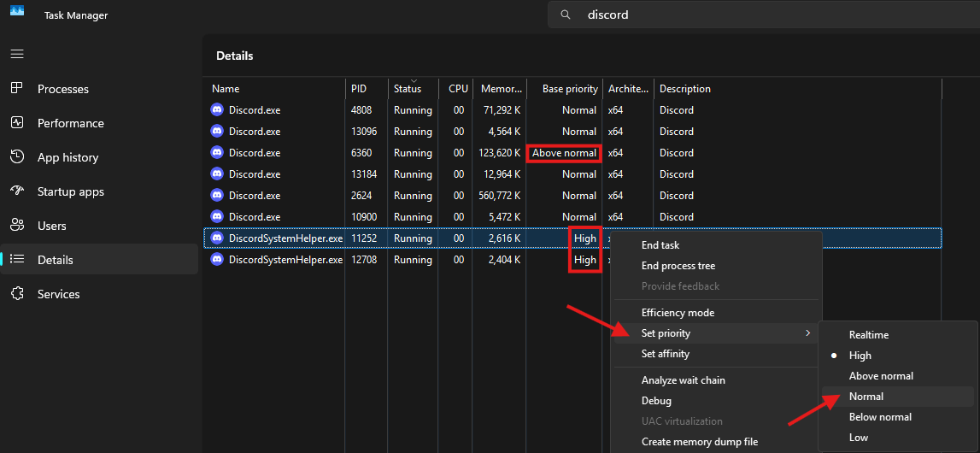Screen dimensions: 980x453
Task: Choose Analyze wait chain
Action: click(x=716, y=379)
